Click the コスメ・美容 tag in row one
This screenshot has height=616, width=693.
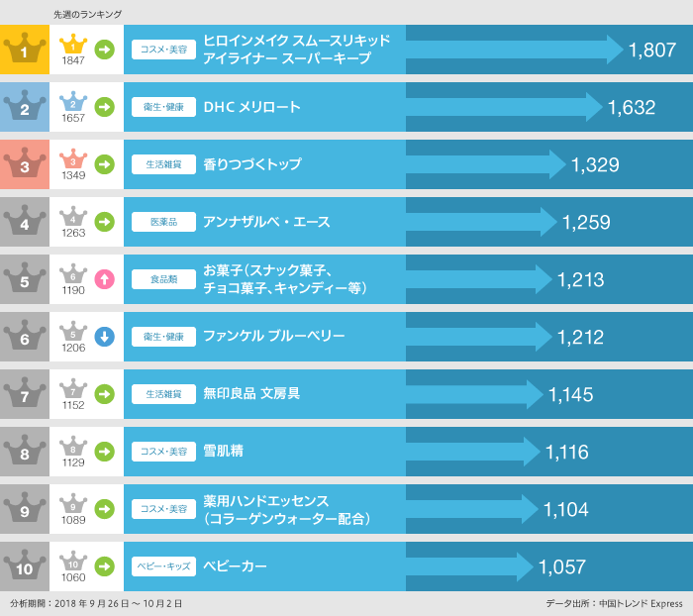162,50
